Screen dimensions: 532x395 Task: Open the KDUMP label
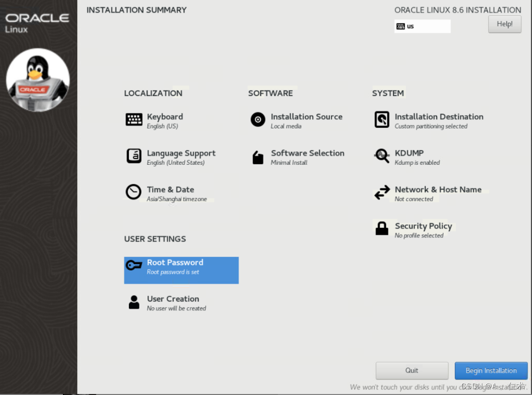(x=409, y=153)
